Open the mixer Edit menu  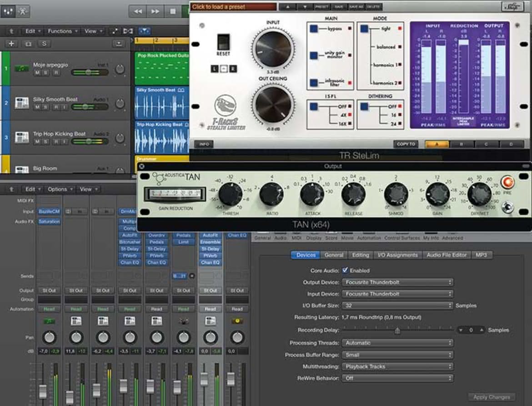pos(33,189)
